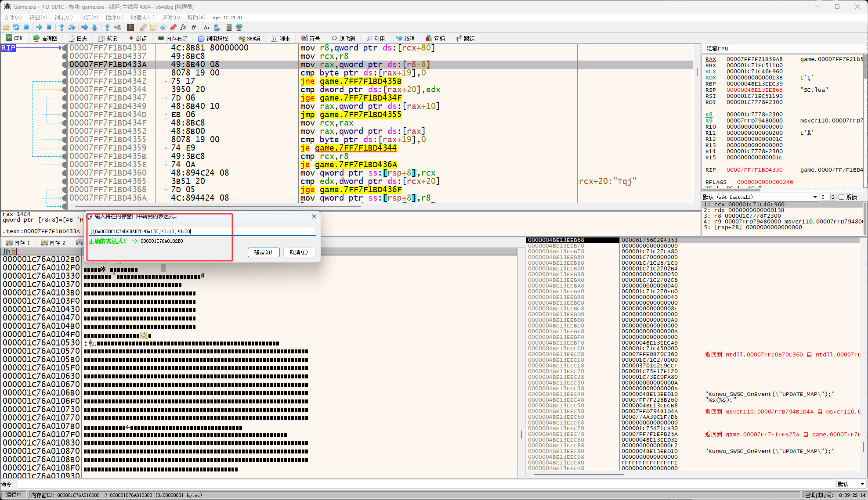868x500 pixels.
Task: Click the restart debugging toolbar icon
Action: 16,27
